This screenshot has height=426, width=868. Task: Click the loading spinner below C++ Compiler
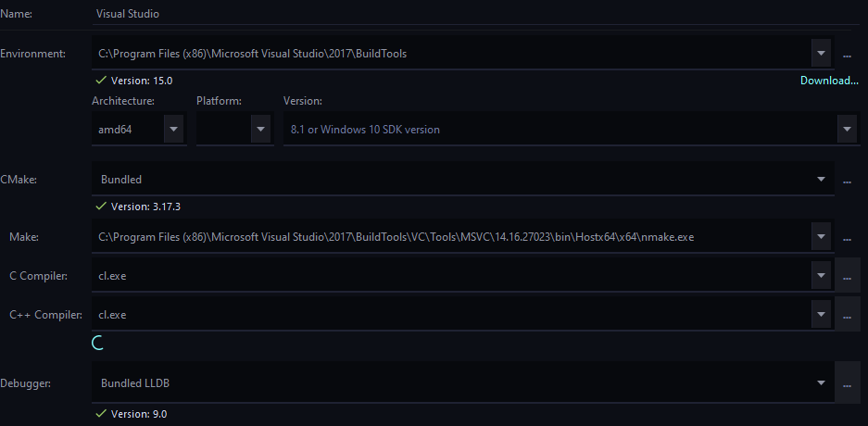pos(96,344)
